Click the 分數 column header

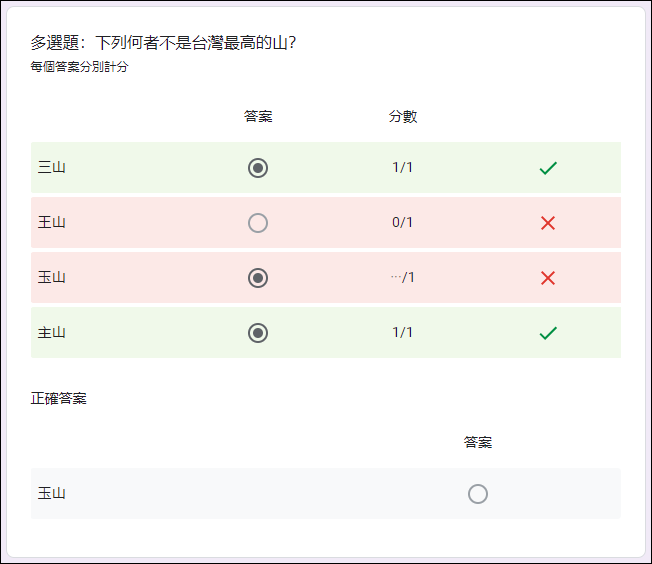tap(403, 116)
